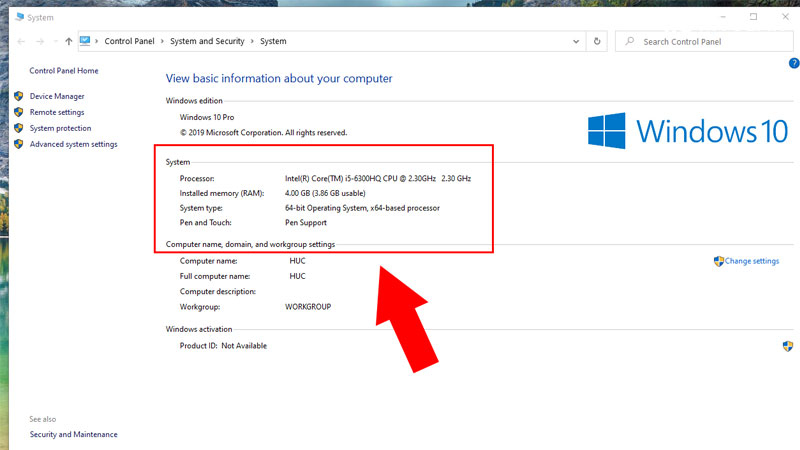Click the shield icon next to System protection
This screenshot has height=450, width=800.
(x=19, y=128)
